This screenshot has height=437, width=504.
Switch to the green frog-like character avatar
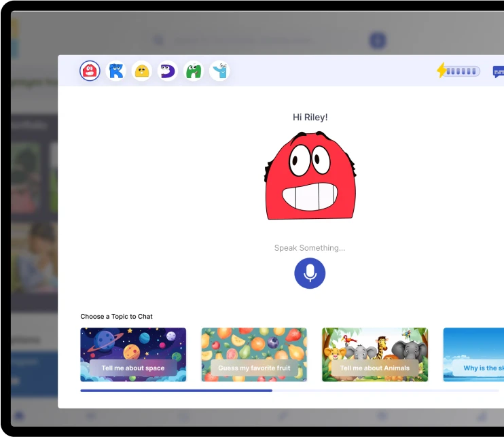194,71
